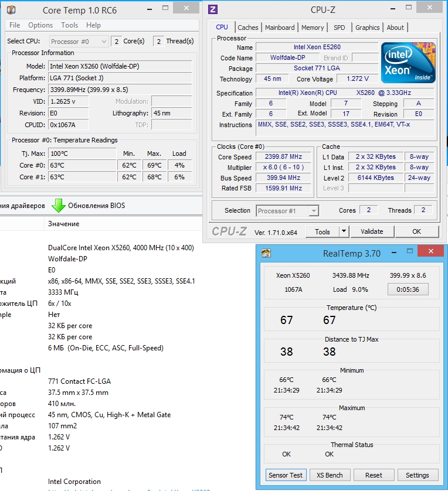Click the Intel Xeon inside logo
448x491 pixels.
coord(408,63)
